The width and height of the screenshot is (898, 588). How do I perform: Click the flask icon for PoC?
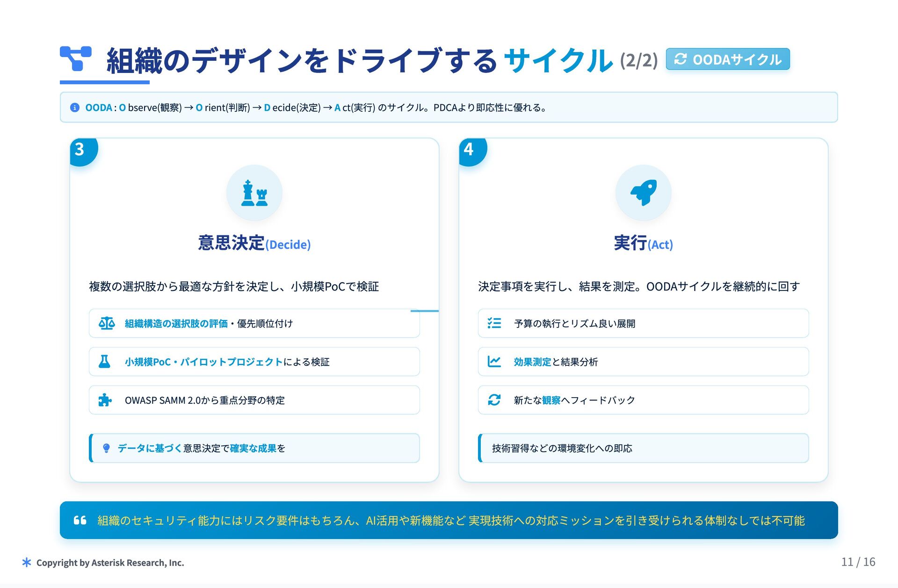pyautogui.click(x=105, y=362)
